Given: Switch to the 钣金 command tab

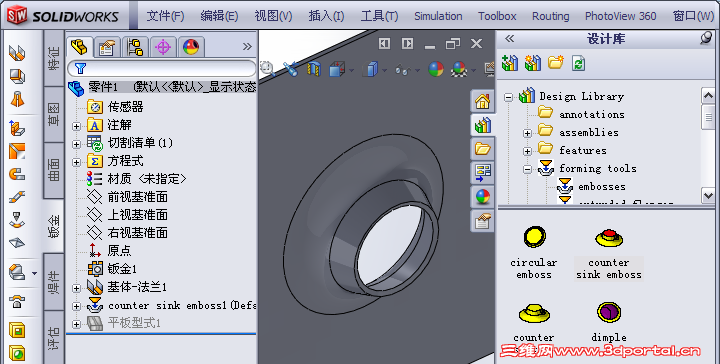Looking at the screenshot, I should pyautogui.click(x=54, y=226).
